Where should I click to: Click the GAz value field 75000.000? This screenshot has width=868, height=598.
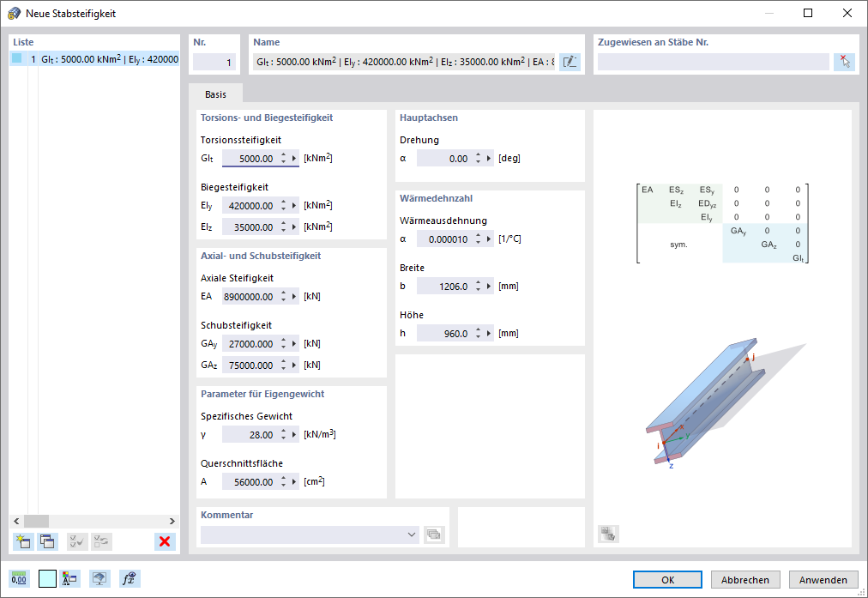coord(250,365)
